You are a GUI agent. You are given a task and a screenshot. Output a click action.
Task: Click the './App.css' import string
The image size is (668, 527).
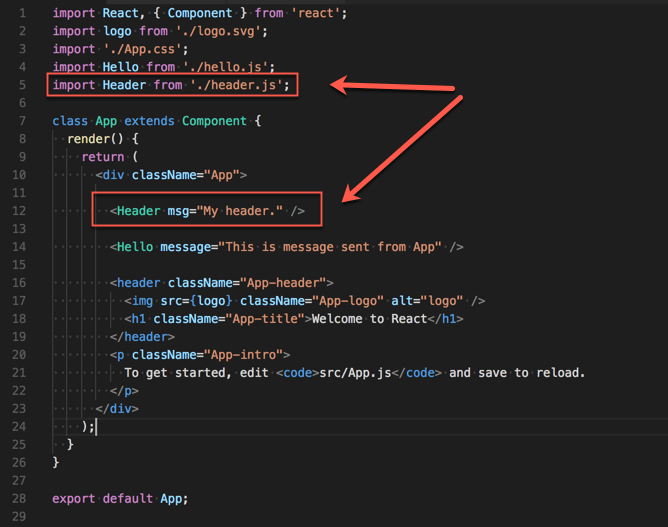point(146,49)
